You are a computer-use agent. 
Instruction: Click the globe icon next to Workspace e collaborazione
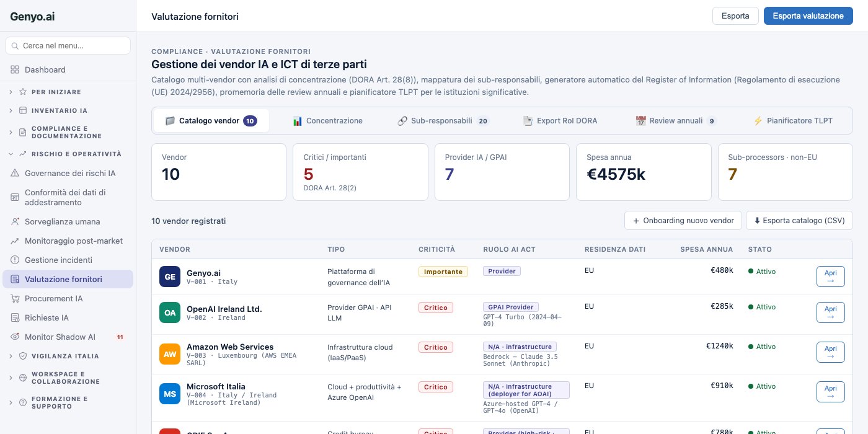tap(23, 377)
